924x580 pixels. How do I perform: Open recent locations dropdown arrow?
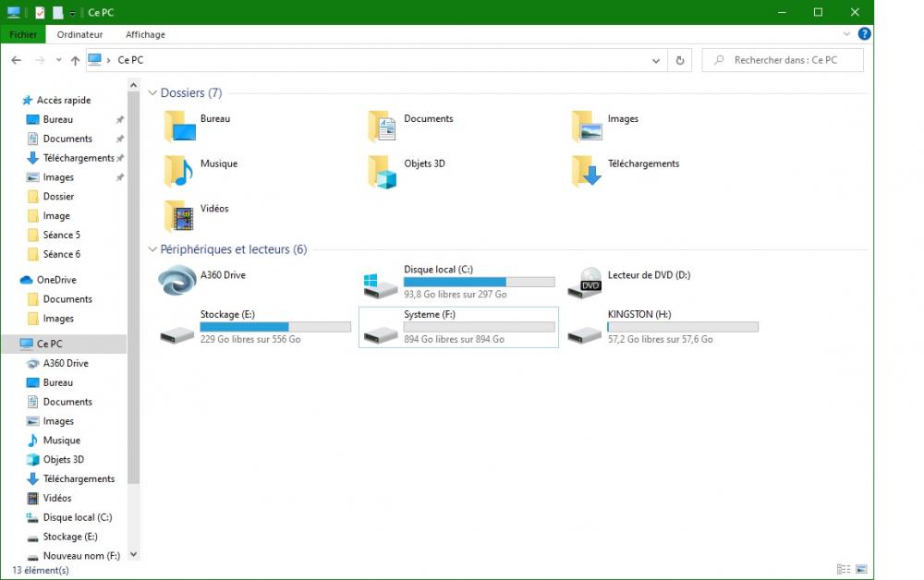tap(58, 60)
